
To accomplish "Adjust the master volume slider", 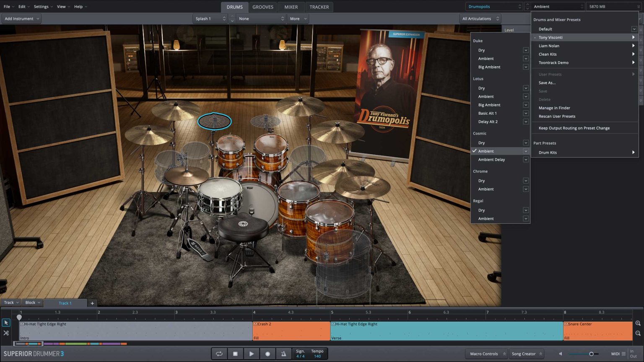I will click(x=591, y=354).
